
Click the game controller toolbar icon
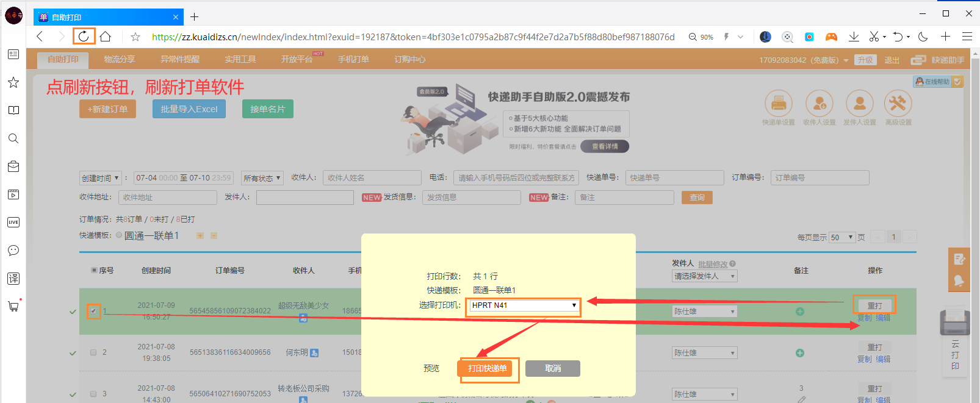click(831, 37)
